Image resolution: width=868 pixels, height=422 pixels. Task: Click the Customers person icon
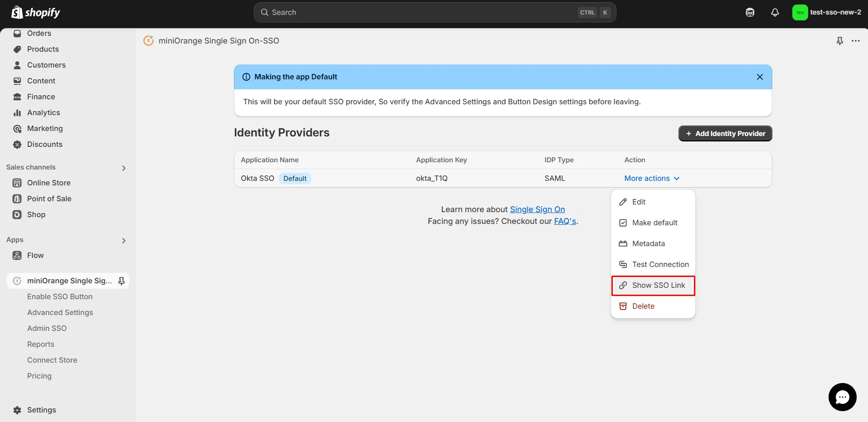point(17,65)
